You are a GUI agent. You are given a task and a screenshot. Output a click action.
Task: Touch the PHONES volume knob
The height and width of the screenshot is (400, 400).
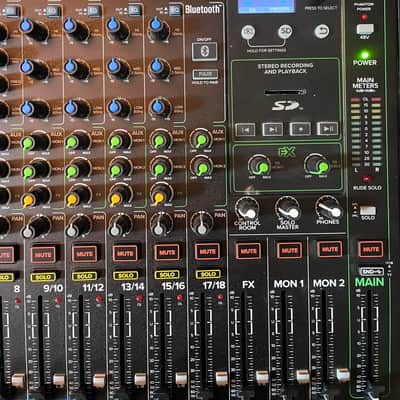[328, 208]
